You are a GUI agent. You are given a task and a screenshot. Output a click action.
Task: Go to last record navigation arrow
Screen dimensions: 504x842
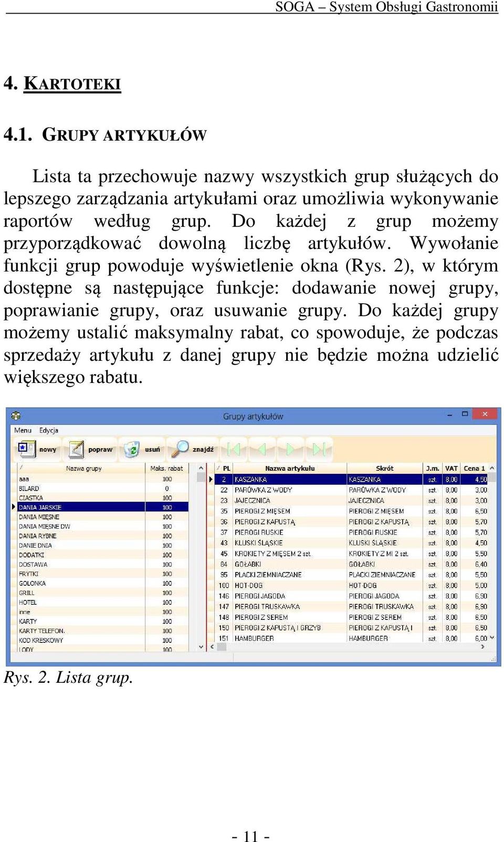[x=319, y=449]
